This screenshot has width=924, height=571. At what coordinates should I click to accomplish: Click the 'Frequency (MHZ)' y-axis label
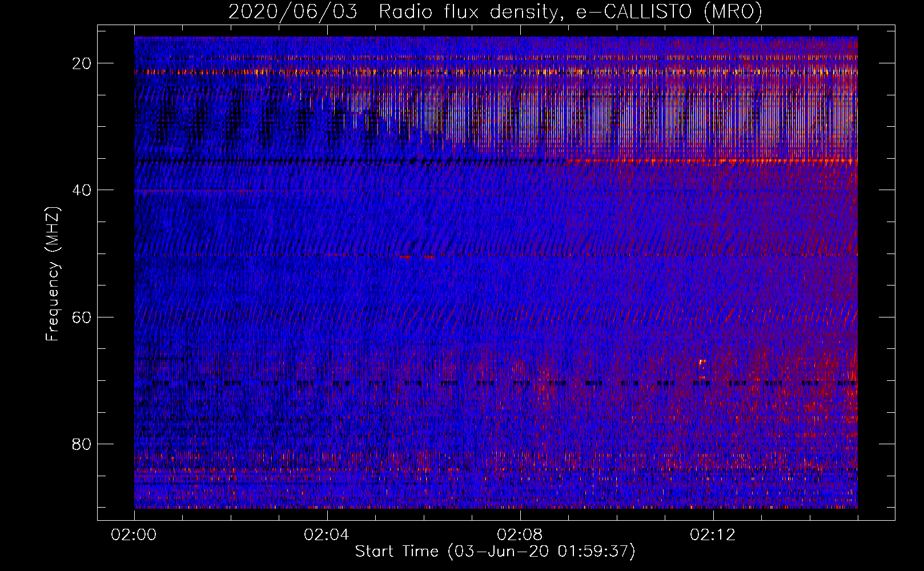pos(53,274)
